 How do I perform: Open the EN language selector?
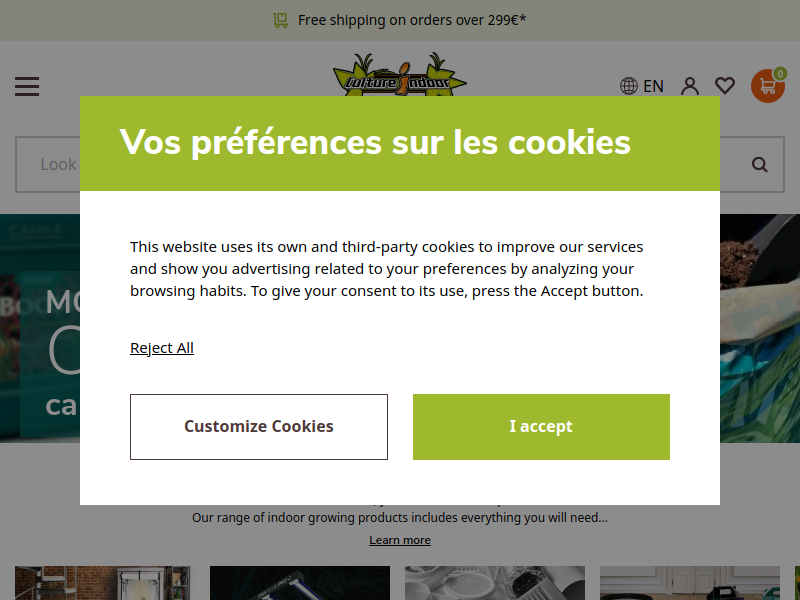(x=642, y=86)
